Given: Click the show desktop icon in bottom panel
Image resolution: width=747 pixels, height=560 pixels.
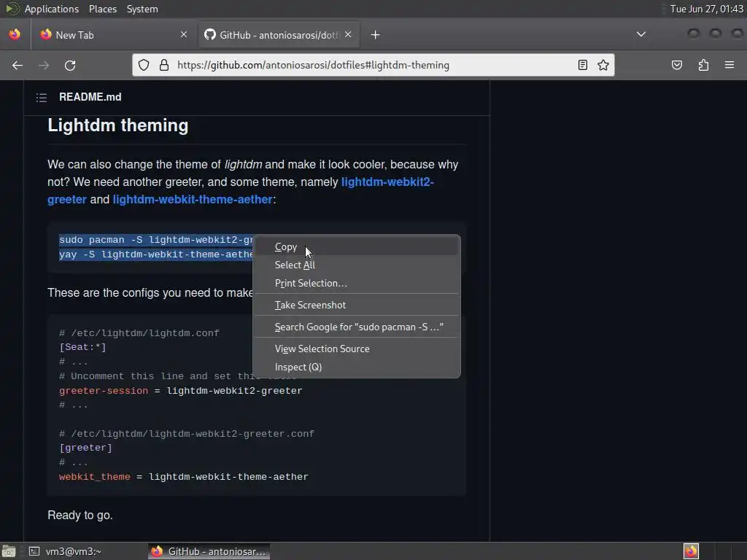Looking at the screenshot, I should 9,551.
